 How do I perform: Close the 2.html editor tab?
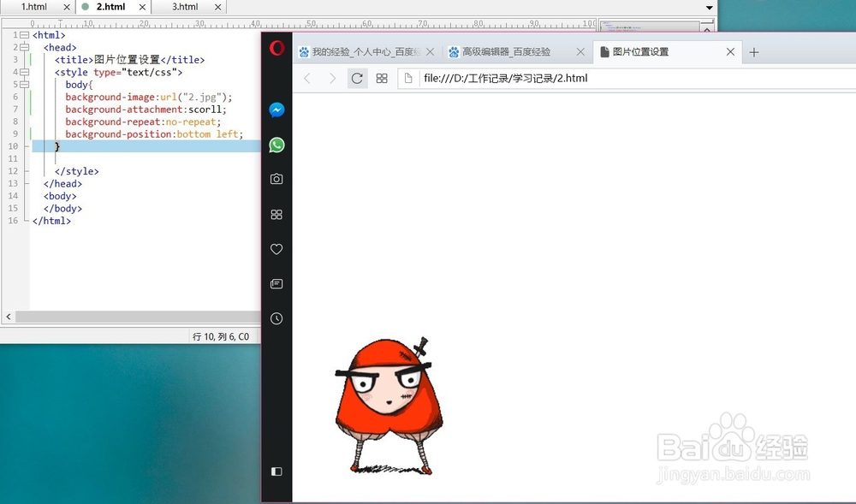coord(142,7)
